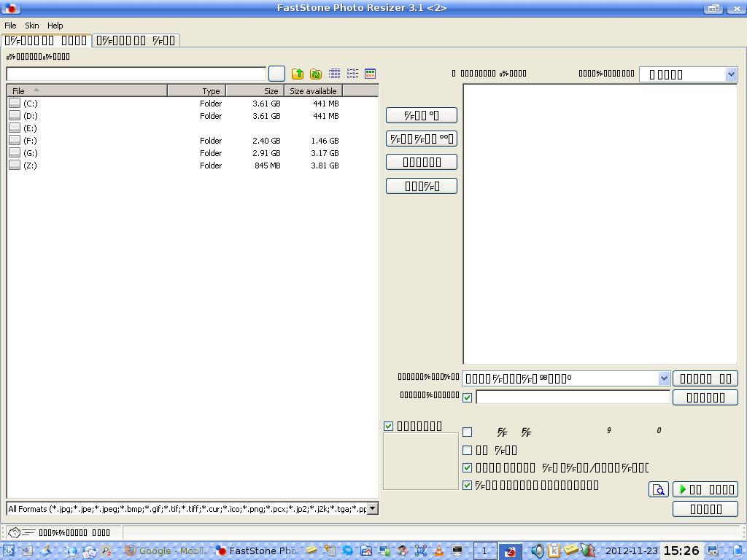
Task: Click the speaker volume tray icon
Action: (x=538, y=551)
